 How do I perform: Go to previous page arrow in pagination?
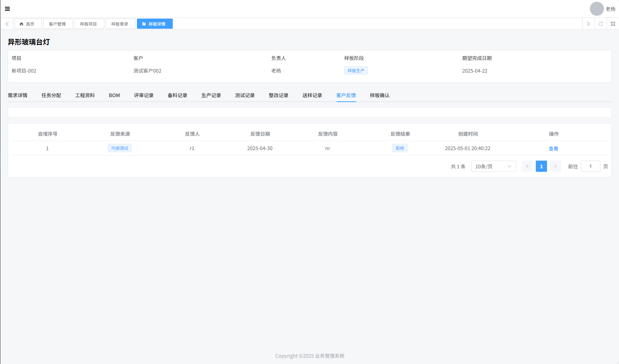pyautogui.click(x=527, y=166)
